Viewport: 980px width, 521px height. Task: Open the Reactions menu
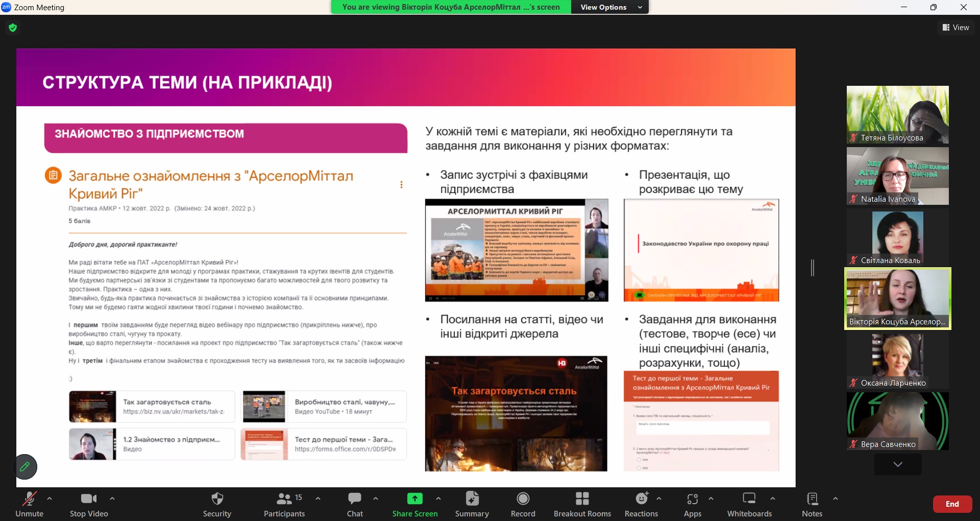click(642, 504)
